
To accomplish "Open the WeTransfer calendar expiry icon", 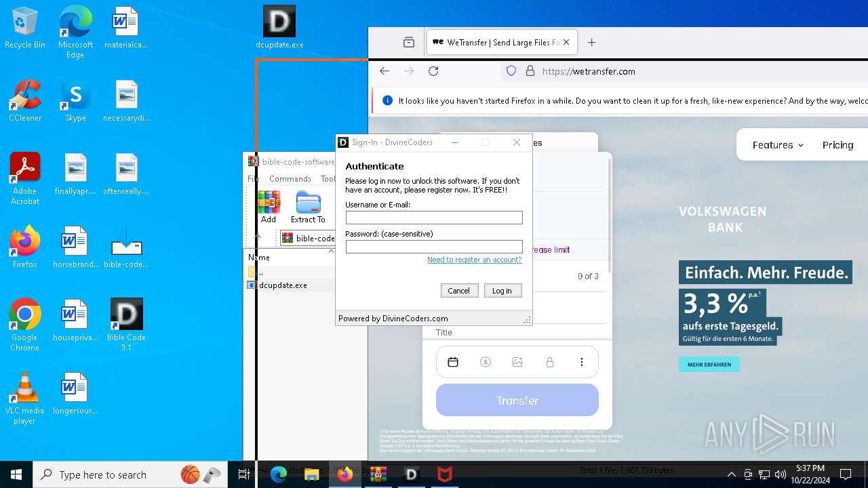I will (x=453, y=362).
